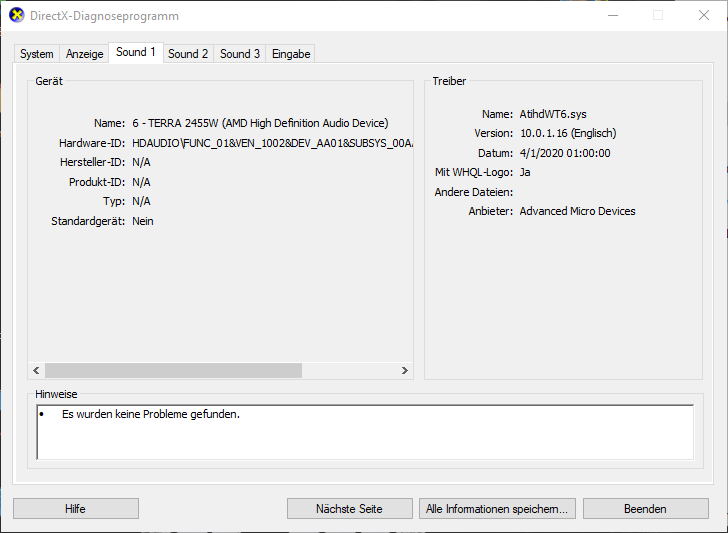728x533 pixels.
Task: Click the device name TERRA 2455W text
Action: pyautogui.click(x=260, y=123)
